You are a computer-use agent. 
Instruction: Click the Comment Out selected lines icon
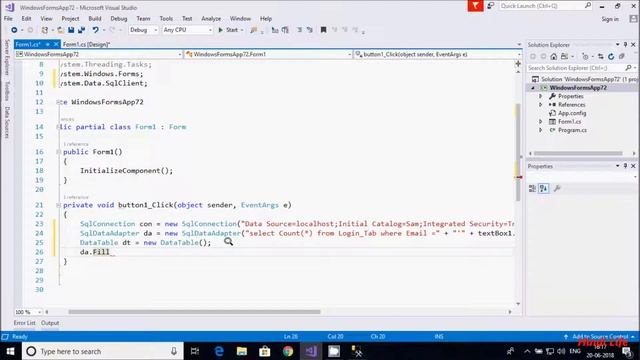pos(299,30)
